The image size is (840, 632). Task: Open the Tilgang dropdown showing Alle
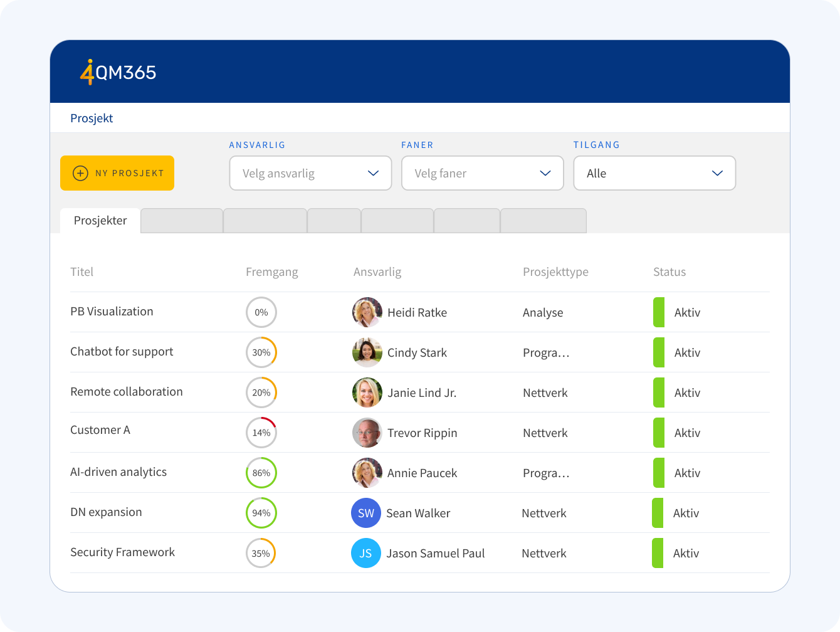654,173
